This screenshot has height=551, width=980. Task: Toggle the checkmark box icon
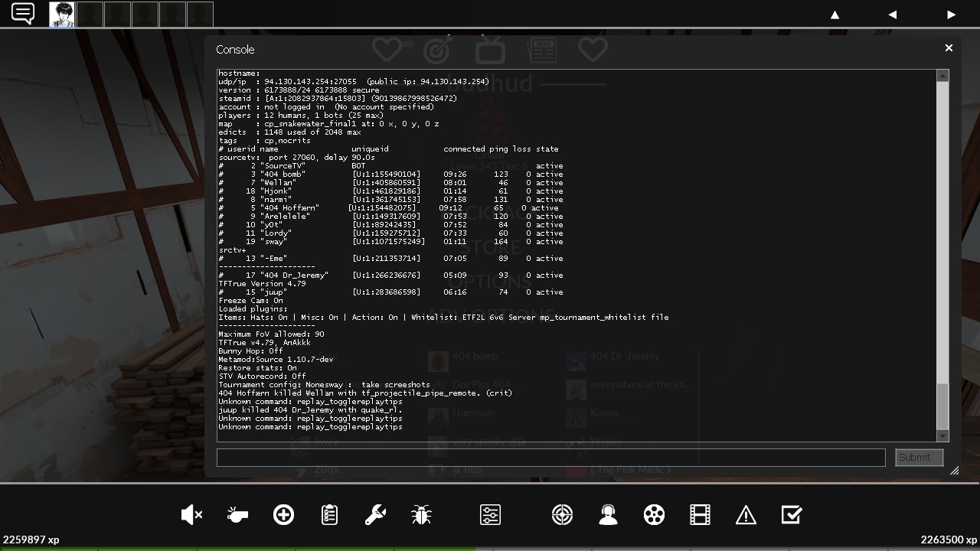(791, 515)
